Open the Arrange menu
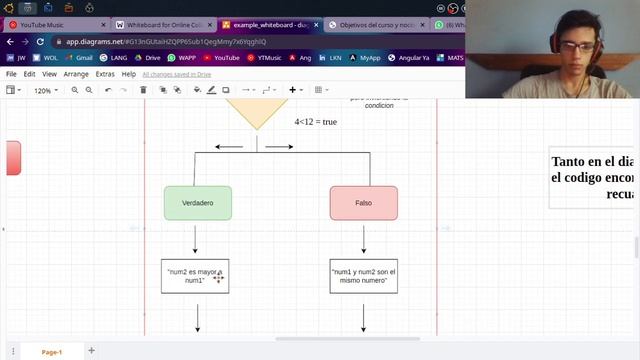 point(76,74)
